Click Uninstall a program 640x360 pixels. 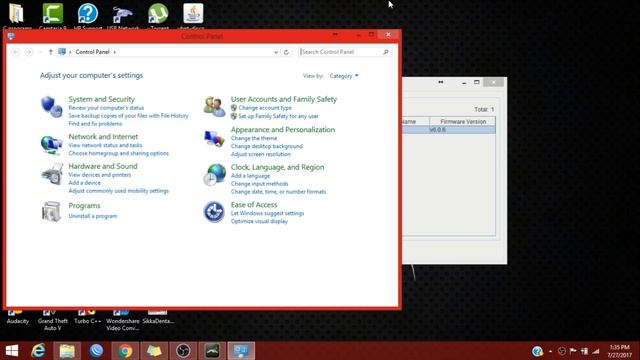pyautogui.click(x=93, y=216)
